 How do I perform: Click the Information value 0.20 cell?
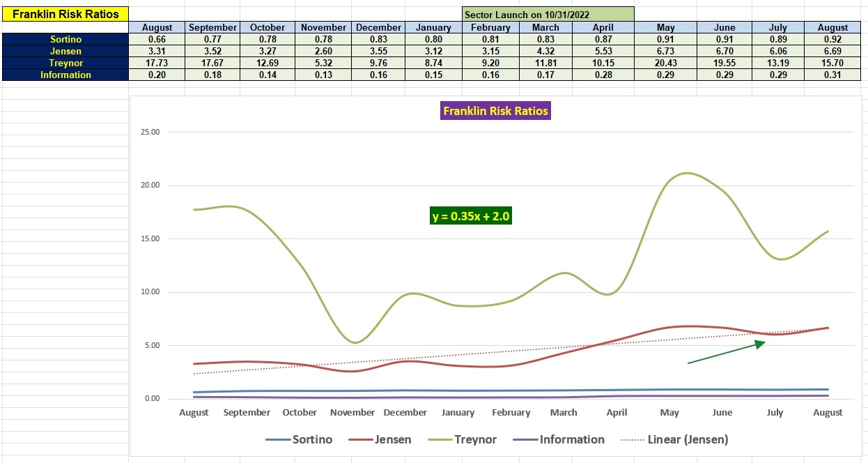coord(157,75)
